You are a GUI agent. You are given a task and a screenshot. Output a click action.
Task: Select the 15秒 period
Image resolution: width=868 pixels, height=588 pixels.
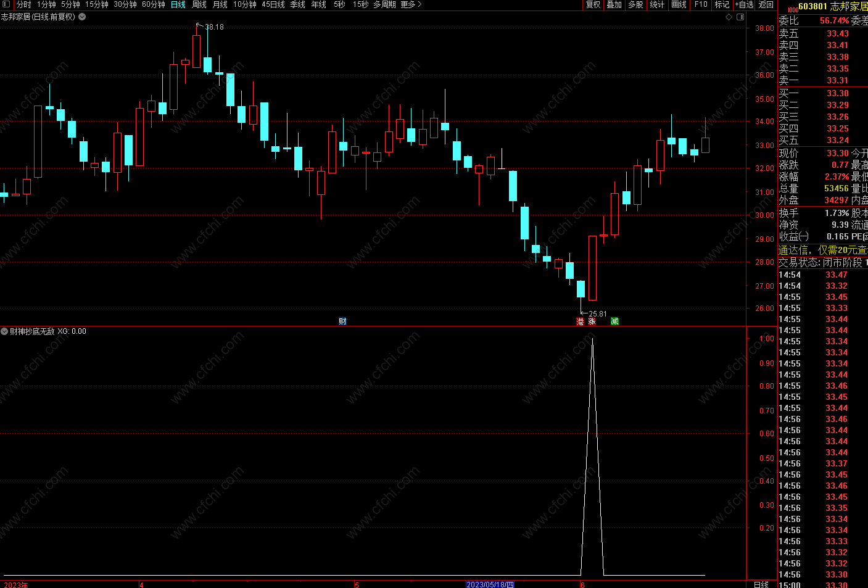361,4
